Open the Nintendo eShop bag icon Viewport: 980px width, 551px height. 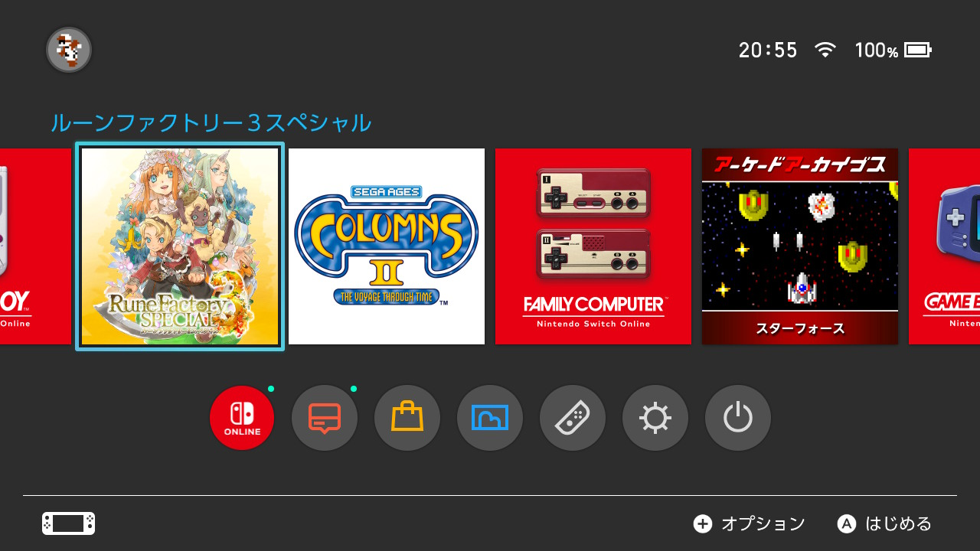coord(407,418)
